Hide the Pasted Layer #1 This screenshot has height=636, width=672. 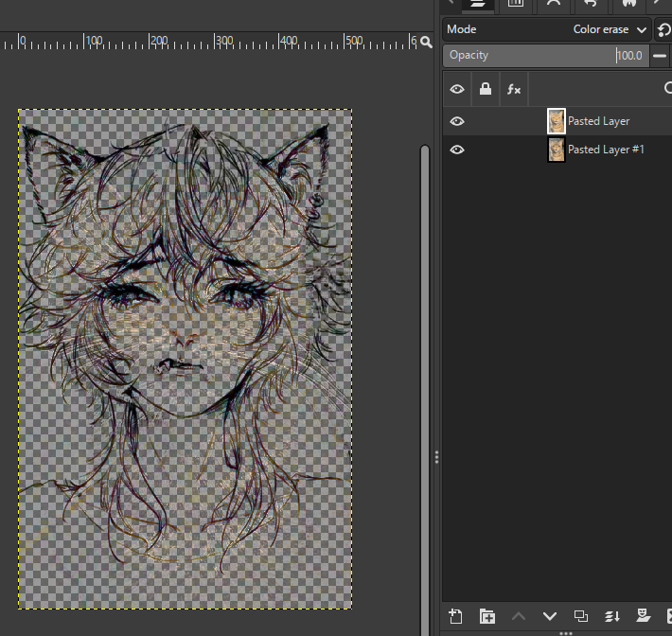[457, 150]
